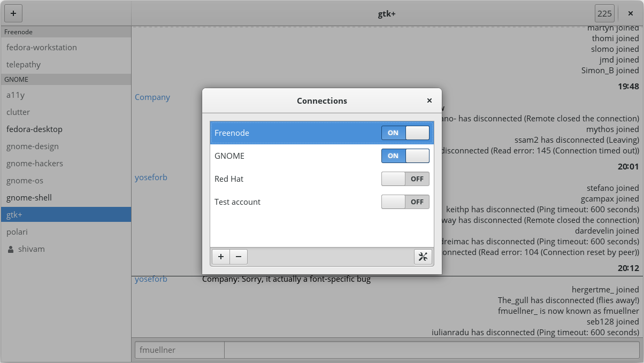Click the "slomo joined" status line
The height and width of the screenshot is (363, 644).
(x=615, y=49)
